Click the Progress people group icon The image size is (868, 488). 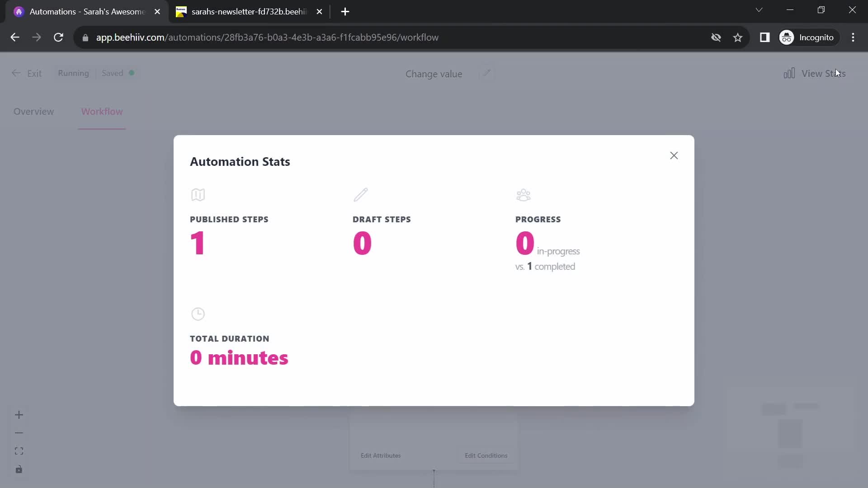524,195
